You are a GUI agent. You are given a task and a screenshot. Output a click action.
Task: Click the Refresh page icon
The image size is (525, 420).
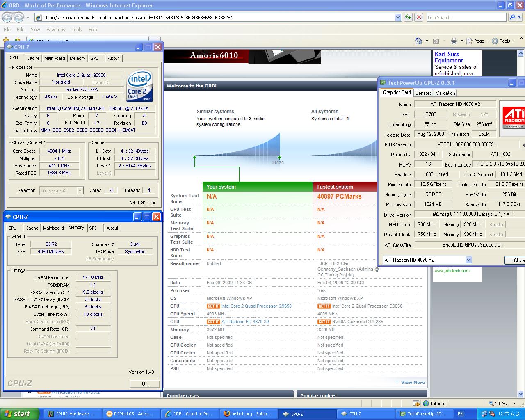point(408,17)
